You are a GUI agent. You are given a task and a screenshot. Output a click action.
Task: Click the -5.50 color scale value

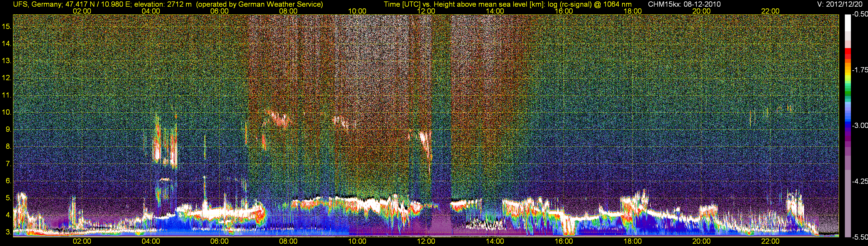click(860, 237)
